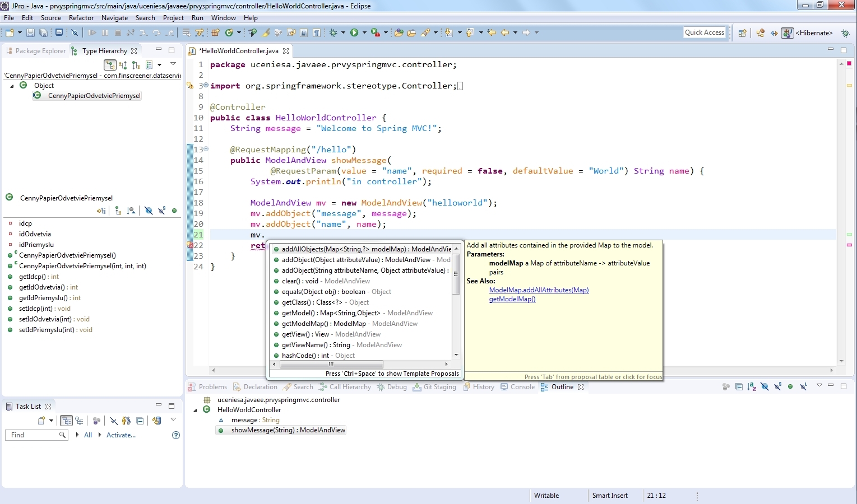Click the green Run button icon
857x504 pixels.
(x=354, y=32)
